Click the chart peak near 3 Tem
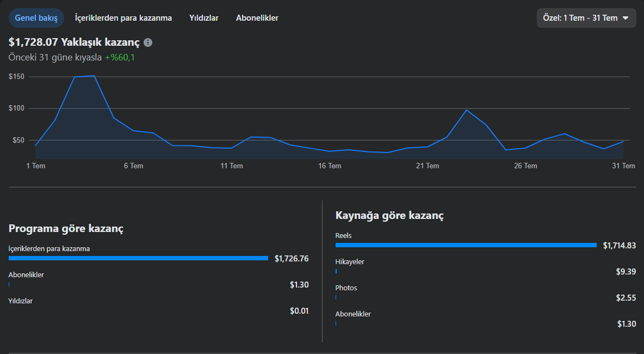Image resolution: width=644 pixels, height=354 pixels. pos(94,76)
